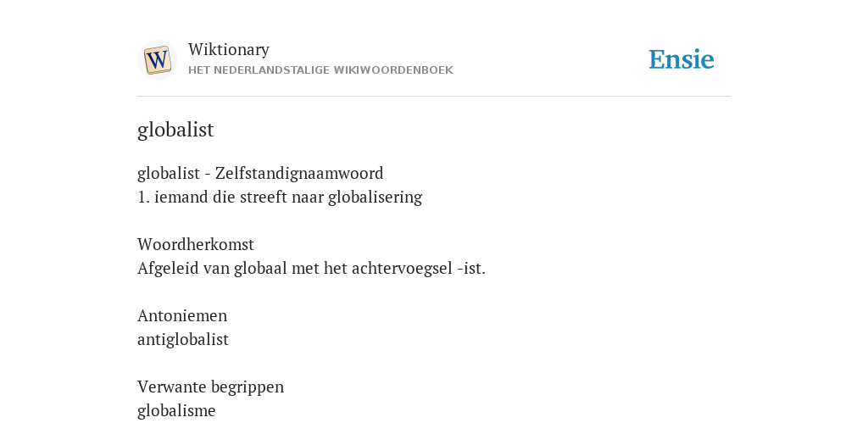Open the Ensie logo link

(682, 59)
